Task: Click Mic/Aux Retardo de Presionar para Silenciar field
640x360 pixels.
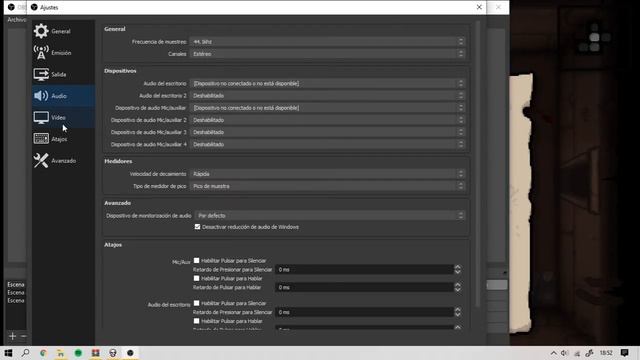Action: click(364, 269)
